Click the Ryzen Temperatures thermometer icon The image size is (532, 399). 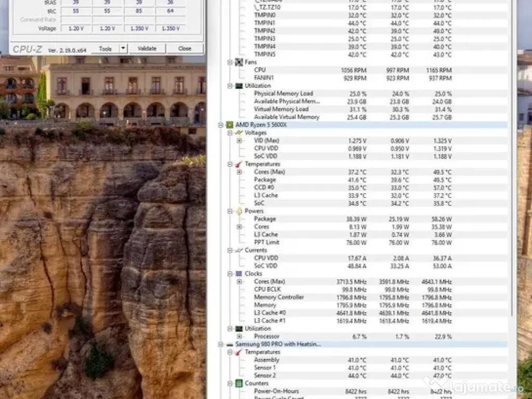click(238, 164)
